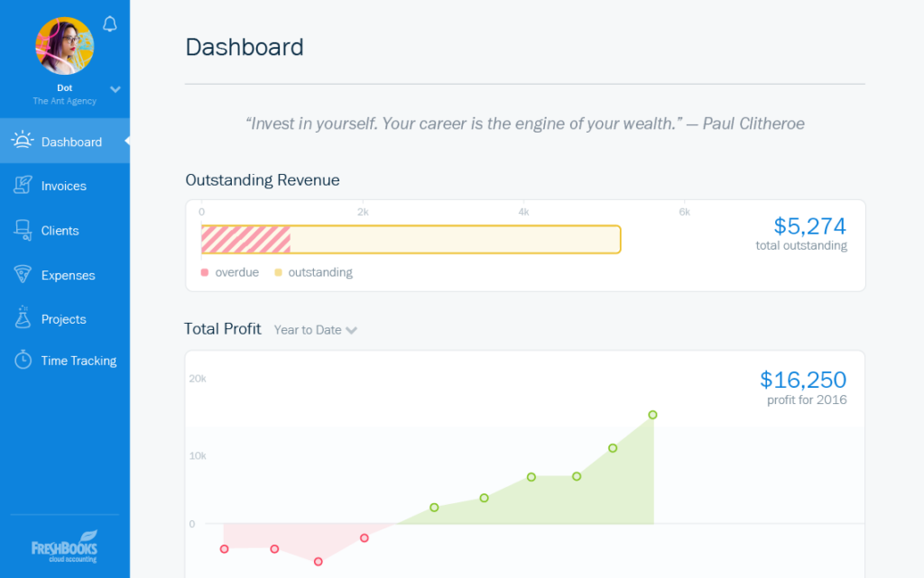Expand the account menu chevron under avatar

[x=115, y=89]
